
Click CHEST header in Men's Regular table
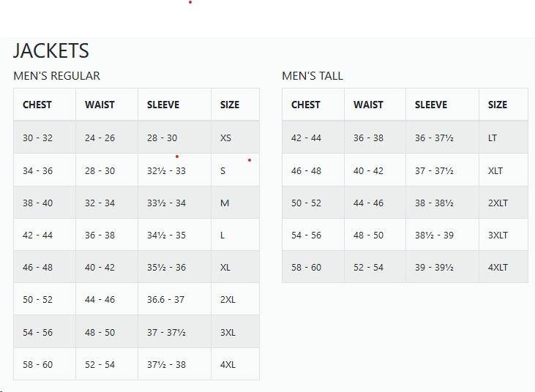37,105
